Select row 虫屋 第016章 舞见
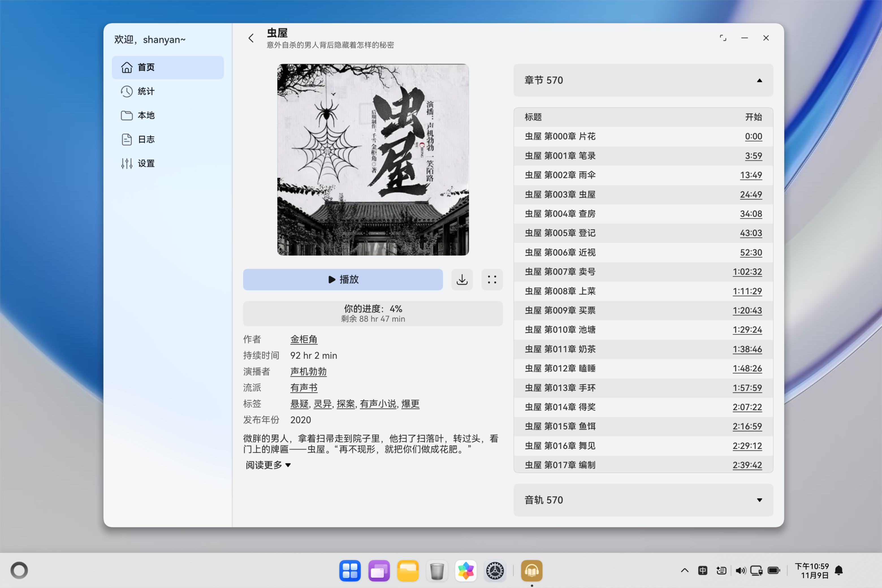Viewport: 882px width, 588px height. (x=643, y=446)
